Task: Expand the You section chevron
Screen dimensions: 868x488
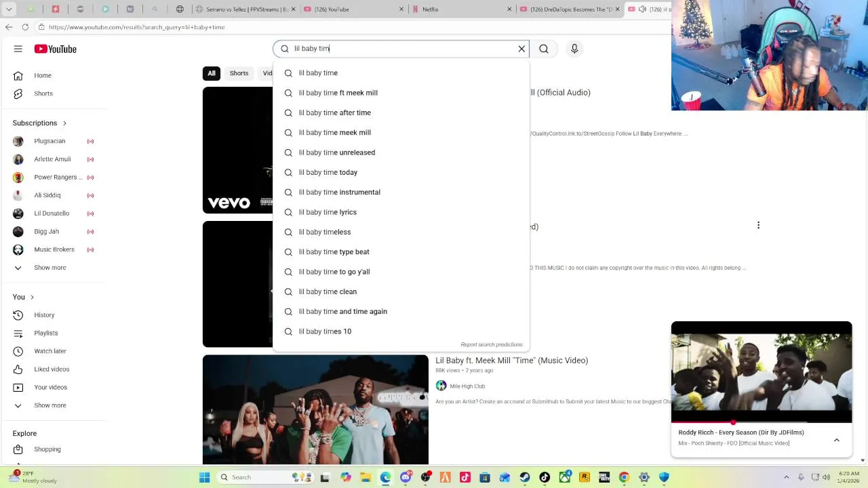Action: click(32, 297)
